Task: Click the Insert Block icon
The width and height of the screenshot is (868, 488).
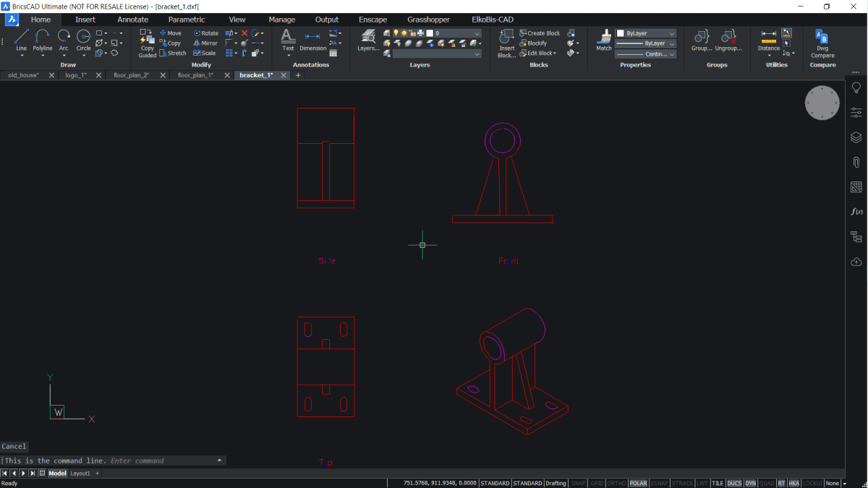Action: [506, 39]
